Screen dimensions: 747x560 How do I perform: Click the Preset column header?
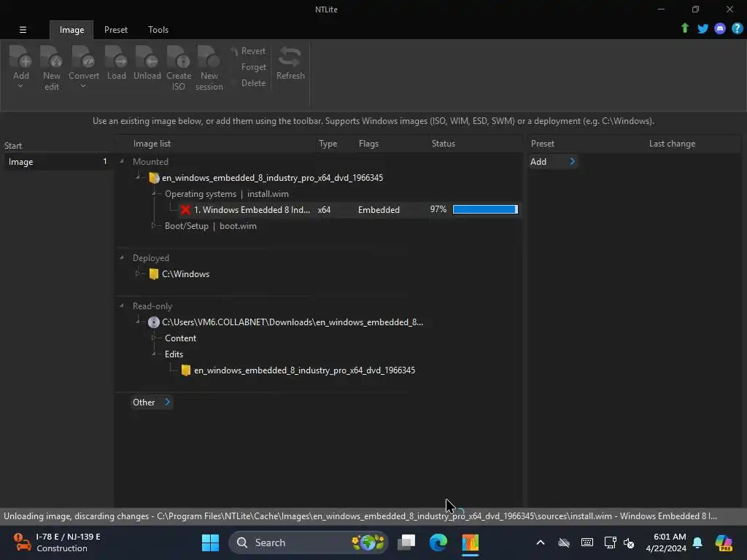pos(542,144)
